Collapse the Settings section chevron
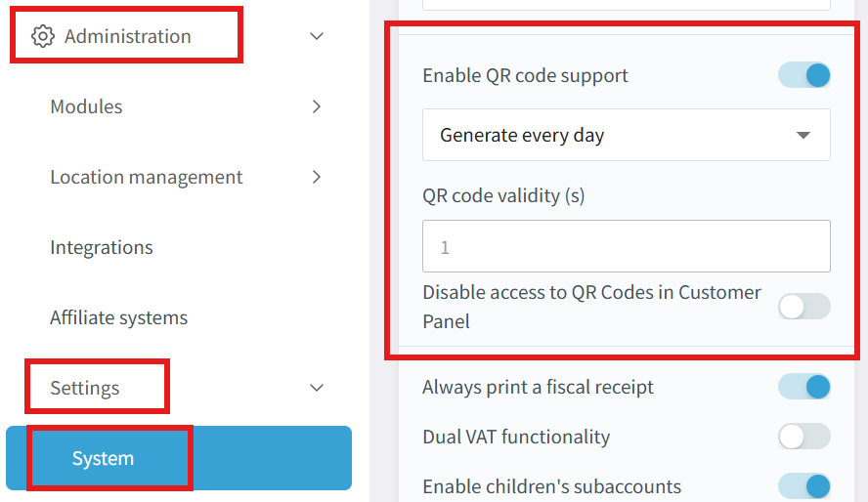868x502 pixels. (x=316, y=388)
